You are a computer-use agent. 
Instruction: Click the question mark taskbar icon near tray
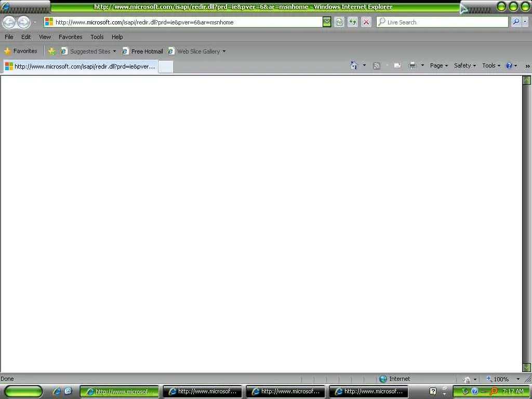[x=433, y=392]
